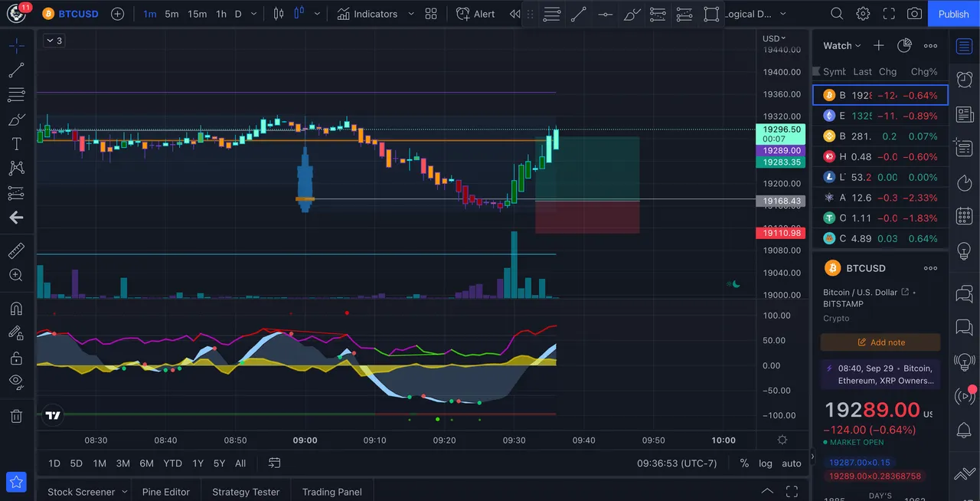The height and width of the screenshot is (501, 980).
Task: Open the Fibonacci tools in left sidebar
Action: [16, 95]
